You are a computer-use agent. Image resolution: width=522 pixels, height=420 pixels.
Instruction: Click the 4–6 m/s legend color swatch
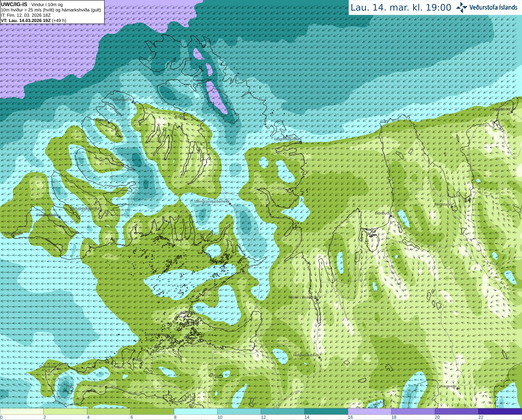tap(108, 411)
